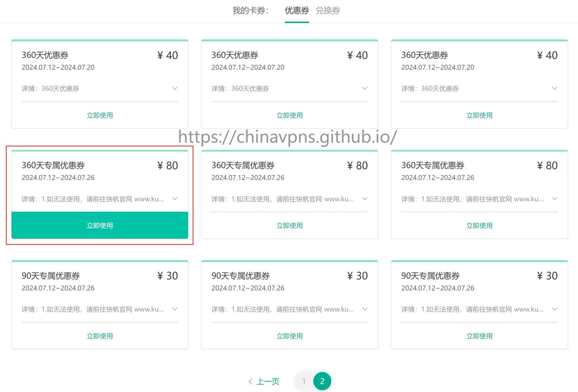Image resolution: width=578 pixels, height=392 pixels.
Task: Click the ¥ 80 price on highlighted card
Action: coord(168,166)
